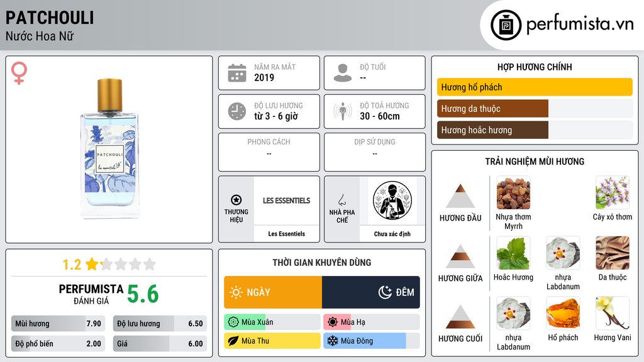Viewport: 644px width, 362px height.
Task: Click the pyramid icon for Hương giữa
Action: [x=460, y=256]
